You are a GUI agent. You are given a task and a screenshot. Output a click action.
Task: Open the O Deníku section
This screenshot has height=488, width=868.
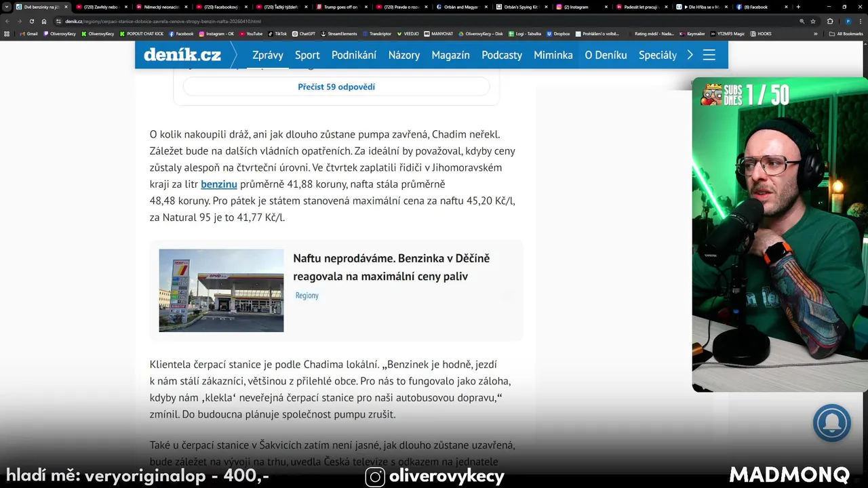(x=606, y=55)
